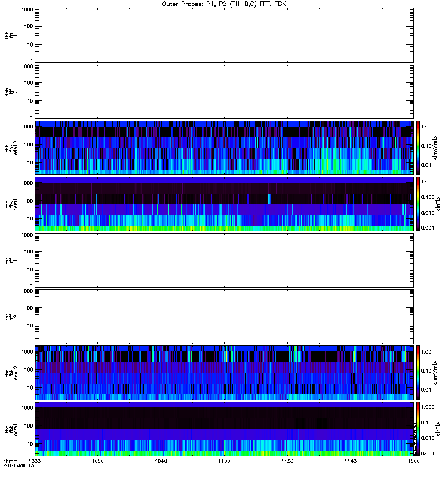This screenshot has width=448, height=478.
Task: Click the "1100" time tick label
Action: click(x=224, y=461)
